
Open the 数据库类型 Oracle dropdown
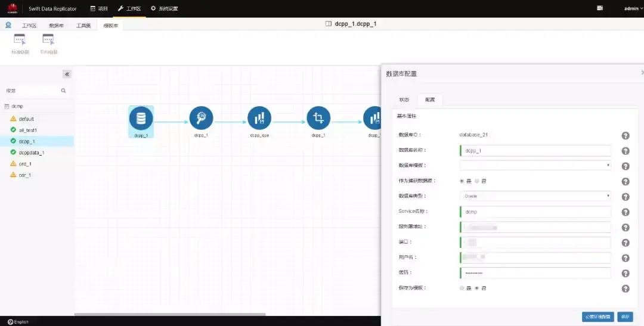tap(535, 196)
